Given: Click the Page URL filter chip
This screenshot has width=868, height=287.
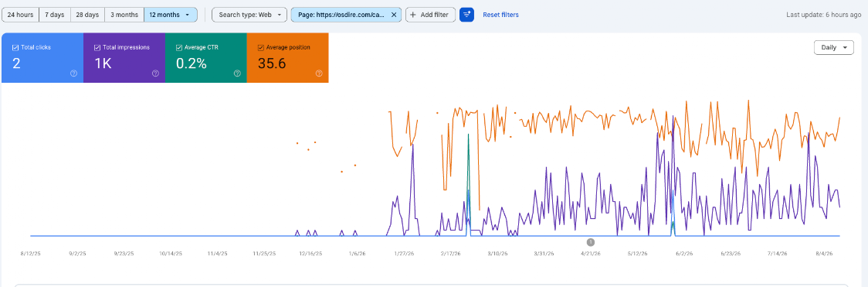Looking at the screenshot, I should click(341, 15).
